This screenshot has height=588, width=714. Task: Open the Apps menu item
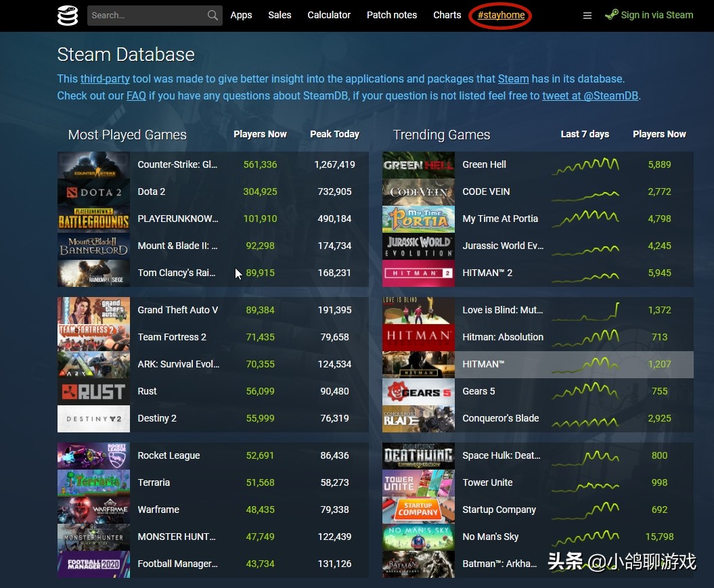coord(241,15)
